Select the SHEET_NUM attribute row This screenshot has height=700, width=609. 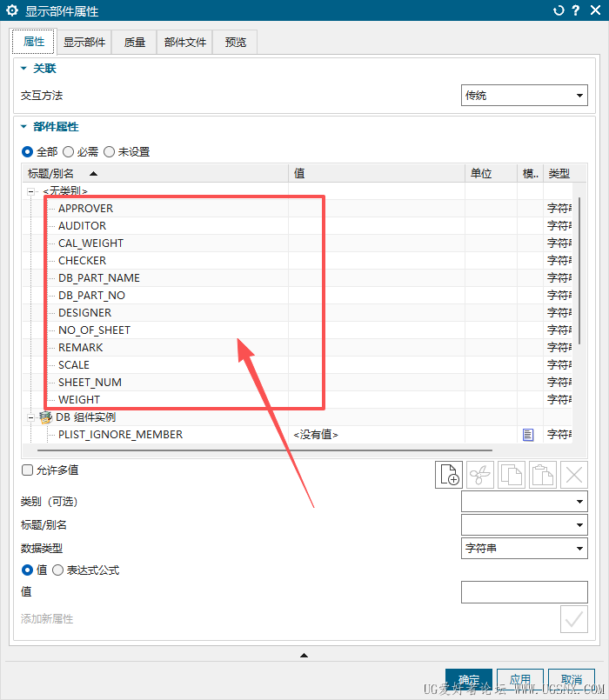(298, 383)
